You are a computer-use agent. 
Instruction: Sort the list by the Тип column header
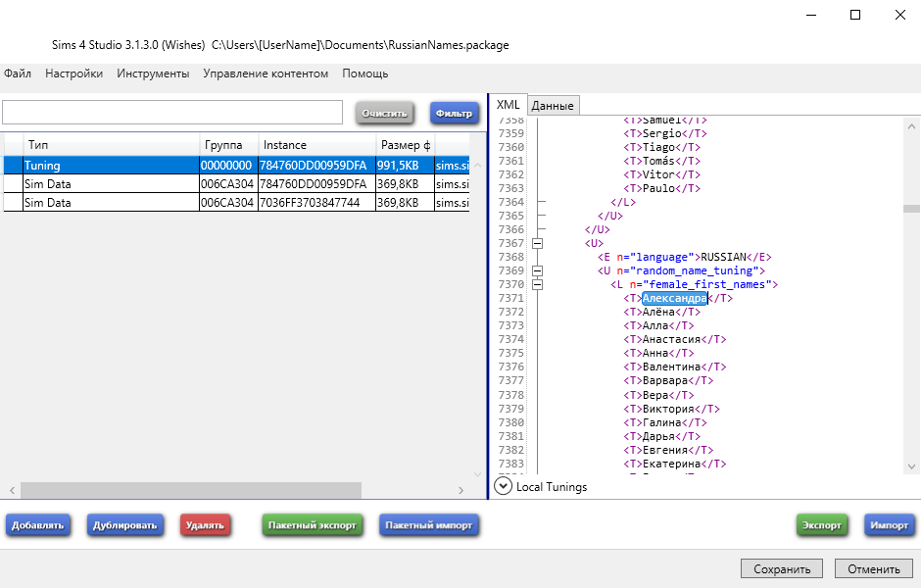(x=108, y=145)
